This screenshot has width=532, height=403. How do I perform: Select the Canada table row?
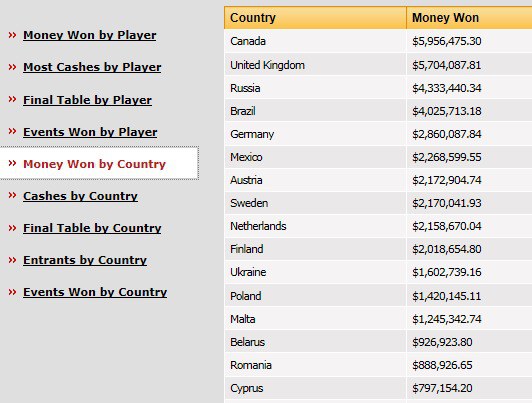pyautogui.click(x=378, y=41)
